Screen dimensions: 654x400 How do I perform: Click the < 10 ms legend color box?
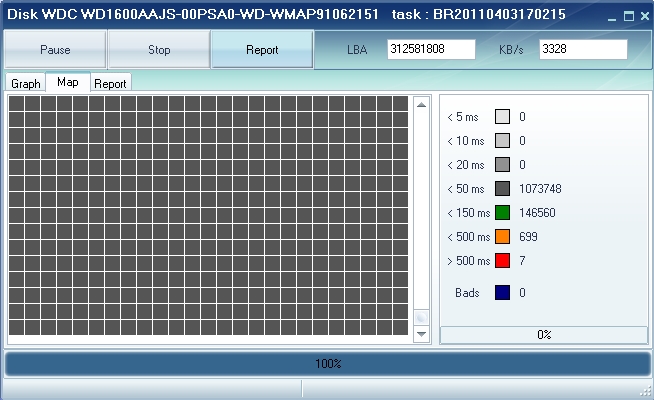[x=502, y=141]
